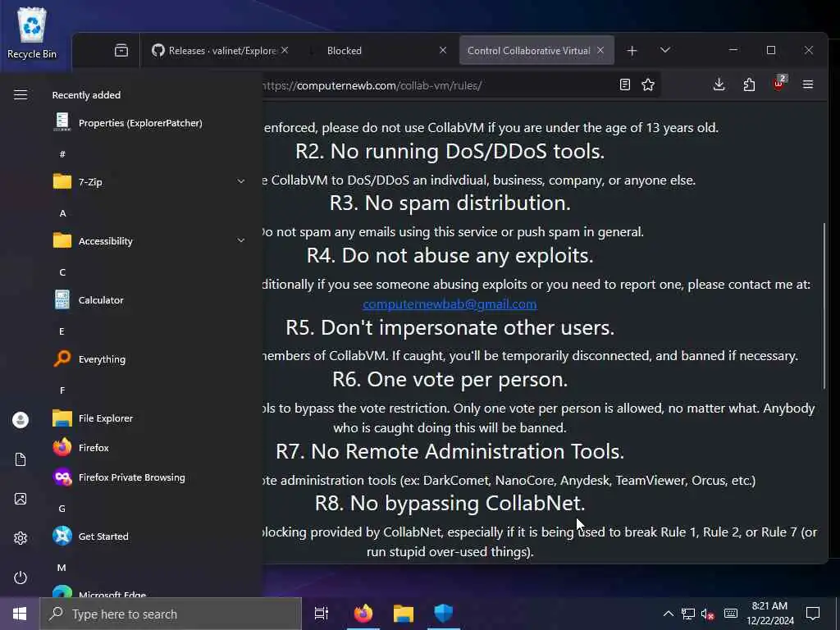
Task: Open Documents from Start sidebar
Action: point(21,459)
